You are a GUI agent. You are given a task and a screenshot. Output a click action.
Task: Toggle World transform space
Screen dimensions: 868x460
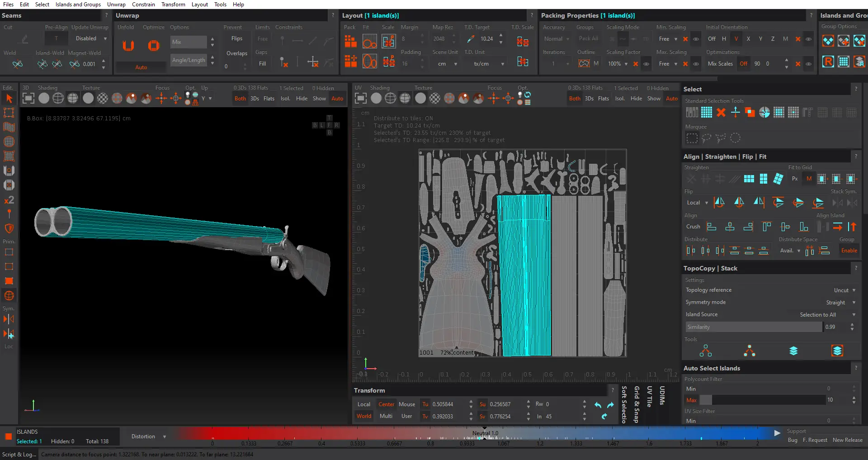[364, 416]
